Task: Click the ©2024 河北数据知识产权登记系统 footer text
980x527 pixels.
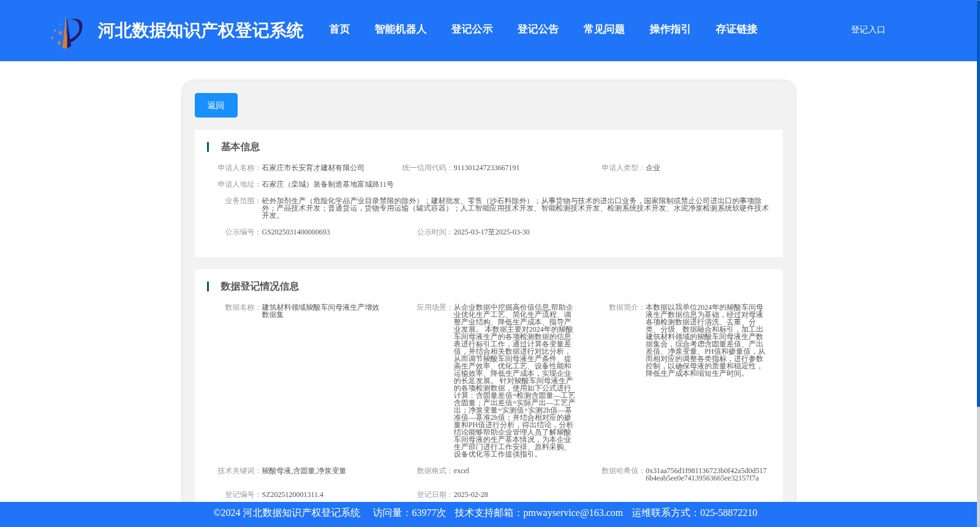Action: pyautogui.click(x=287, y=513)
